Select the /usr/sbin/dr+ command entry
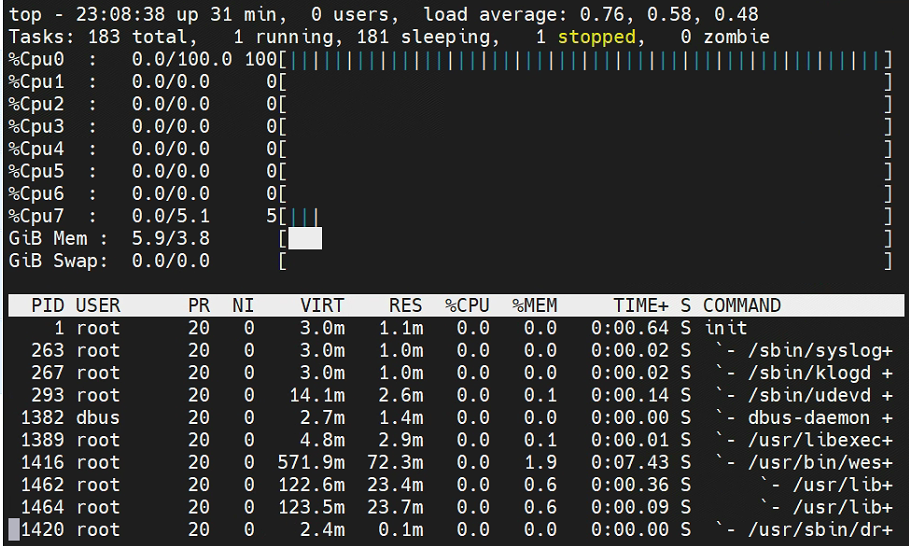The height and width of the screenshot is (546, 909). coord(820,530)
